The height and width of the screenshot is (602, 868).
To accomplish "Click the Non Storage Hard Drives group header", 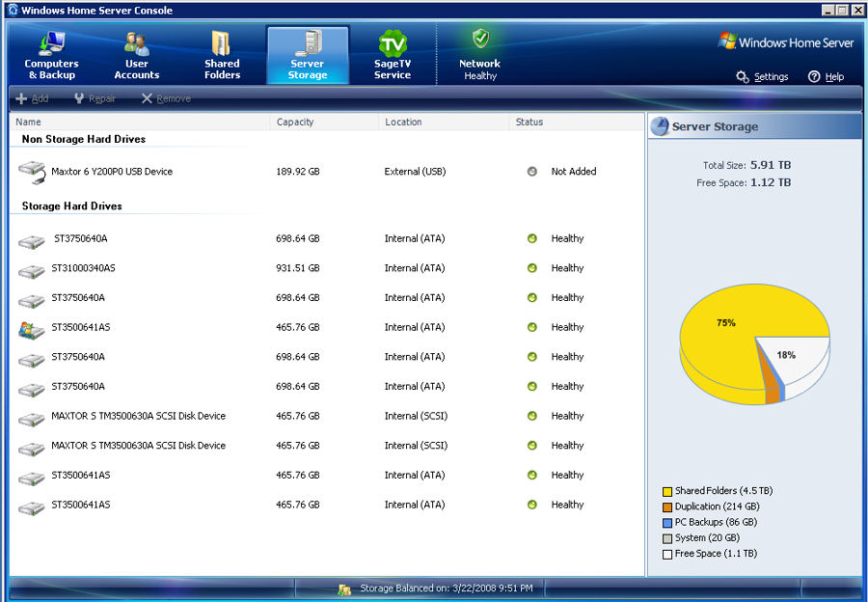I will pos(84,139).
